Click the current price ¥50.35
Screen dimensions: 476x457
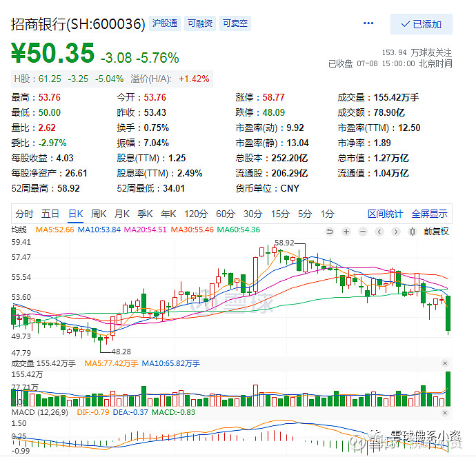coord(53,53)
